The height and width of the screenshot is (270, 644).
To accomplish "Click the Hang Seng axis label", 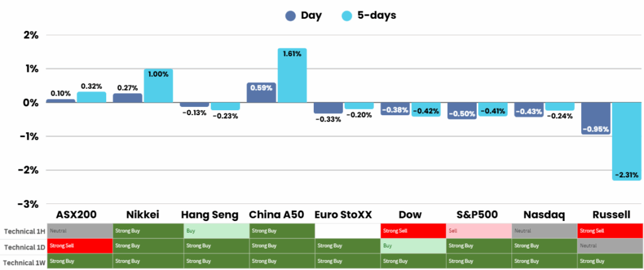I will [209, 215].
